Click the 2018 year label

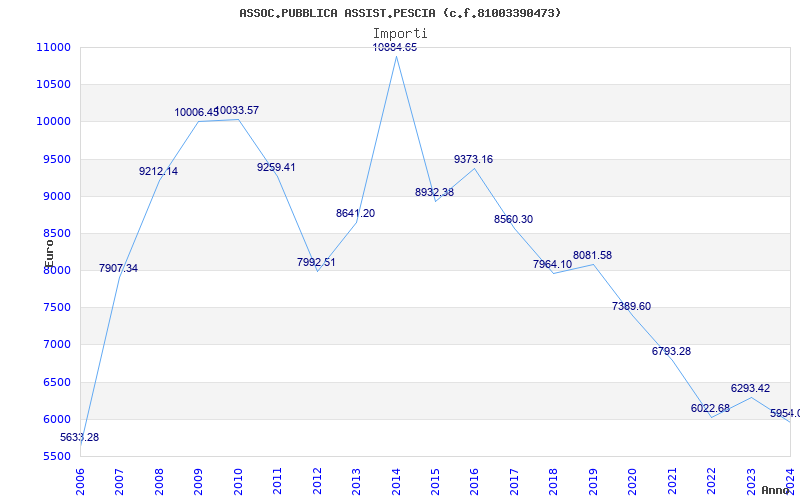[554, 482]
